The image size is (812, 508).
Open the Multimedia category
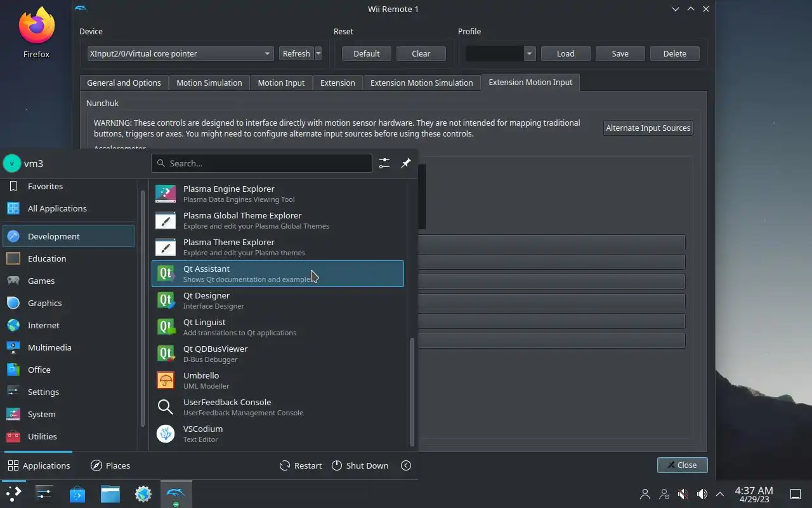(x=69, y=347)
